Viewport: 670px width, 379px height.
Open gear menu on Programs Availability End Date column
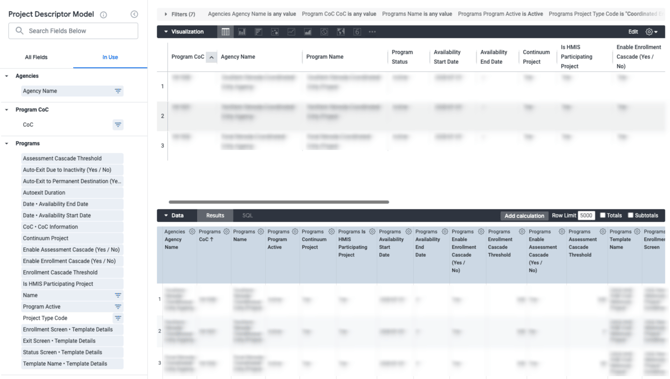445,232
